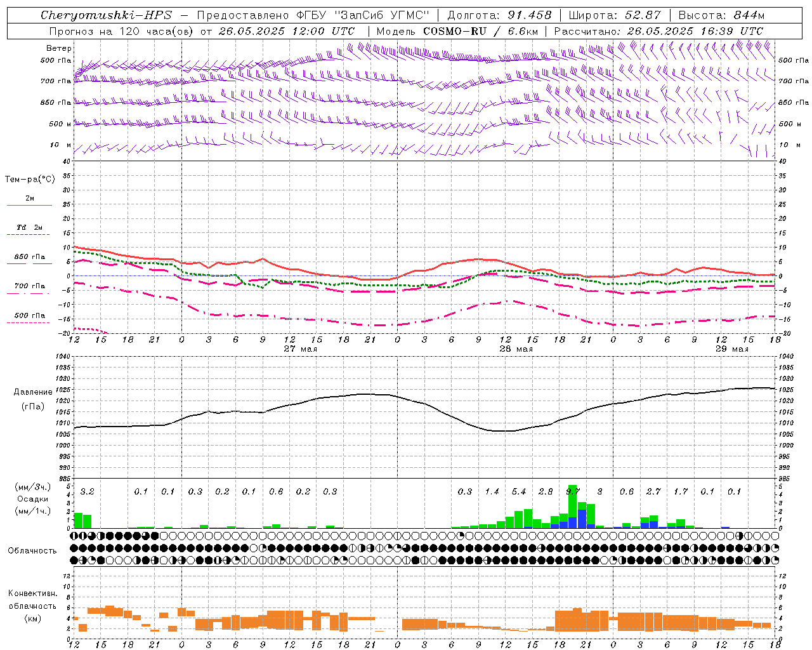This screenshot has width=812, height=650.
Task: Click the peak precipitation value "9.7"
Action: (573, 492)
